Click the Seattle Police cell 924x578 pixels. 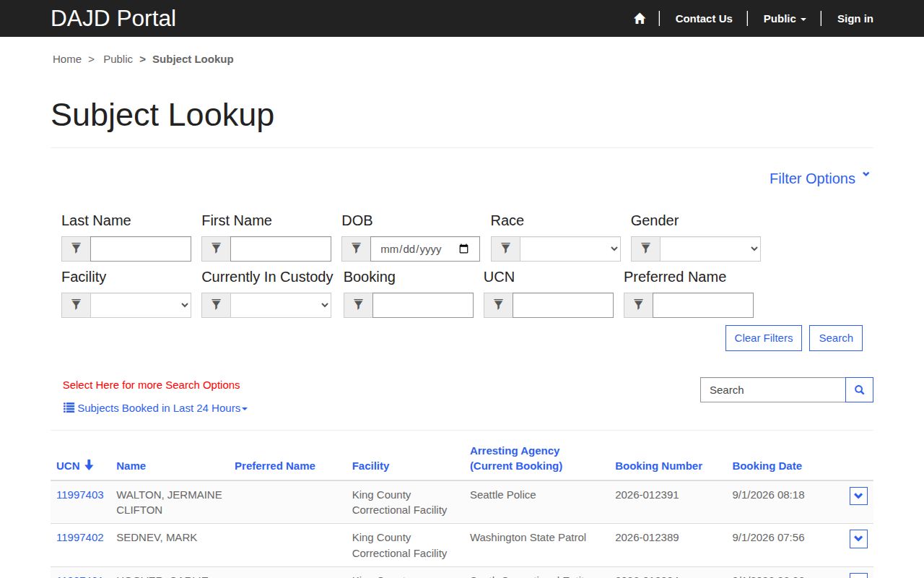pyautogui.click(x=503, y=495)
